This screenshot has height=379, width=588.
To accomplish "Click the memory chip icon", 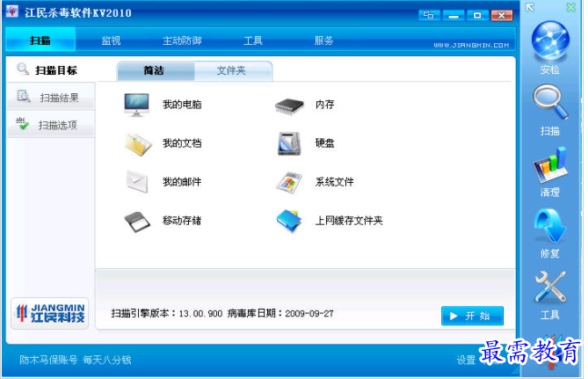I will click(289, 106).
